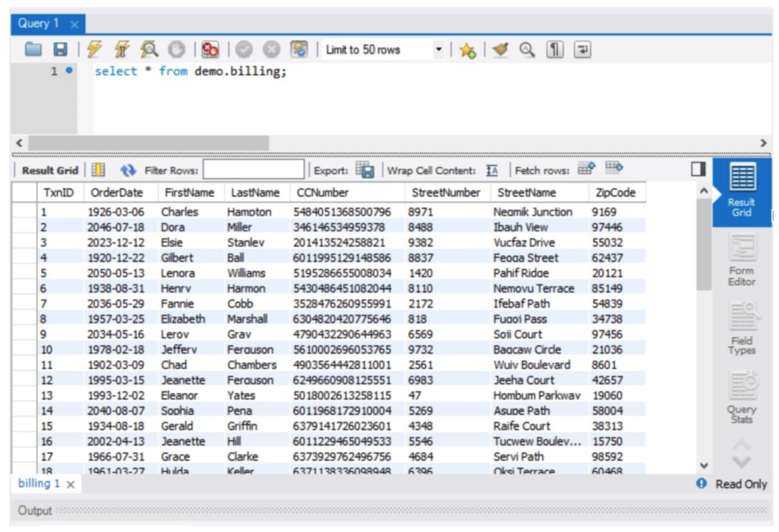Select the billing 1 result tab
The height and width of the screenshot is (532, 779).
39,483
